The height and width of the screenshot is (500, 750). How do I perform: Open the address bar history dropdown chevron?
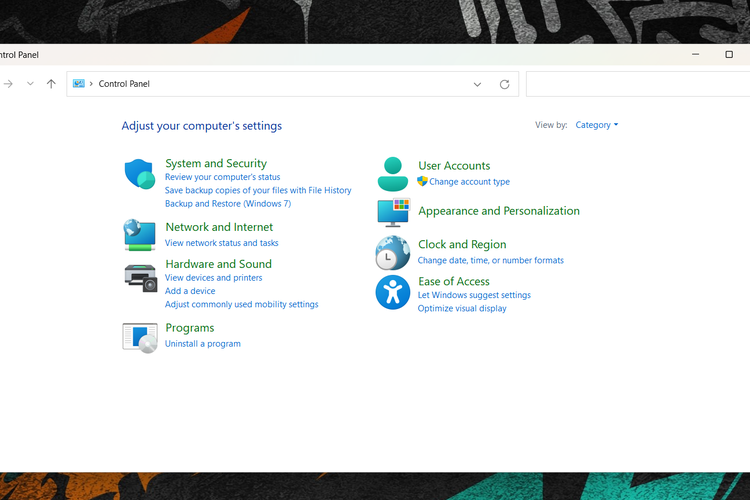click(x=477, y=84)
